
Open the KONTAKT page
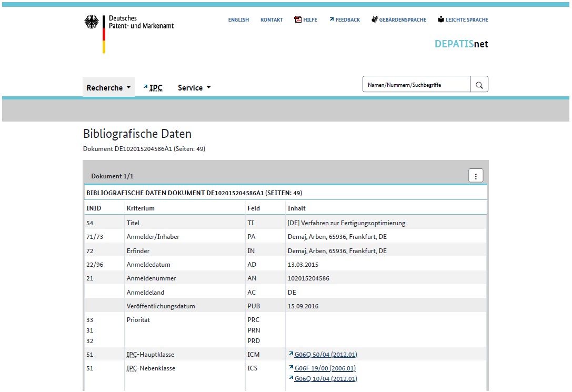(272, 20)
